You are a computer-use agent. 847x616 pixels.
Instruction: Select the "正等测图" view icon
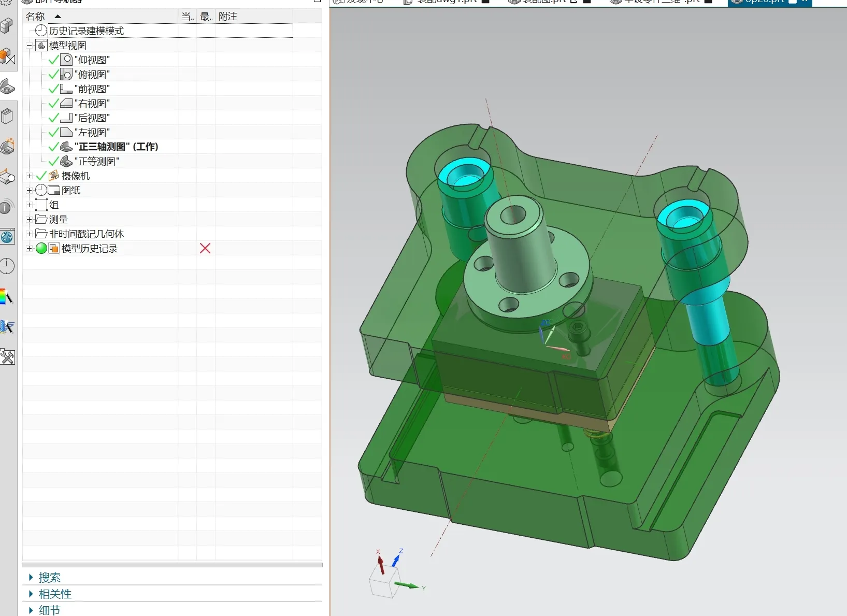(x=66, y=161)
